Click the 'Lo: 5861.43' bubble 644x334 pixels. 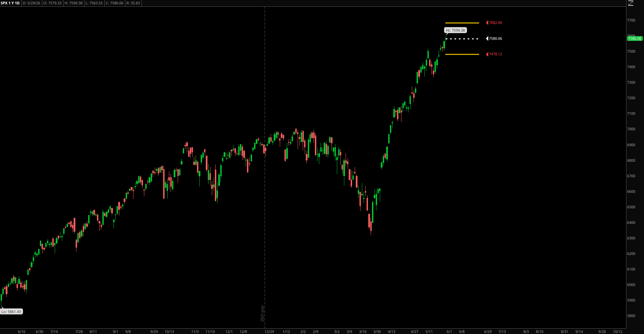(11, 312)
